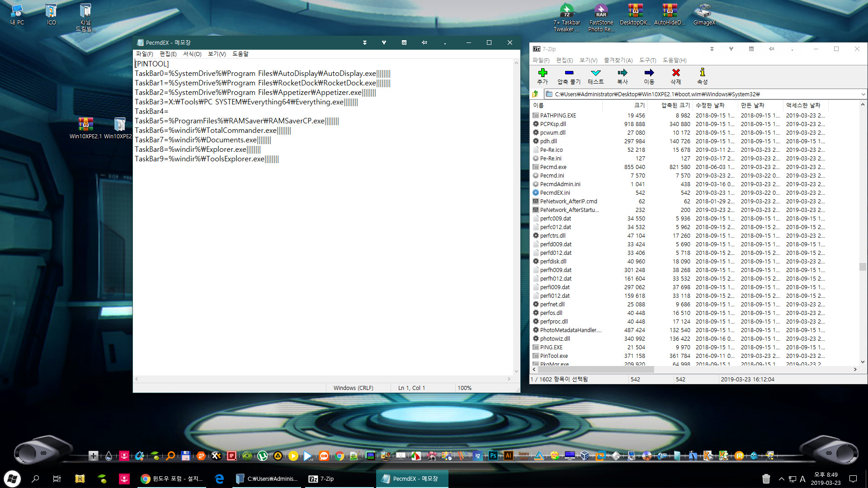Open the taskbar search magnifier

point(35,479)
